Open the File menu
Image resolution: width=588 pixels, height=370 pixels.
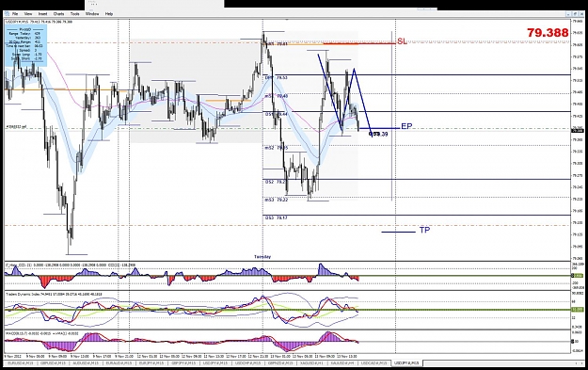click(x=15, y=14)
